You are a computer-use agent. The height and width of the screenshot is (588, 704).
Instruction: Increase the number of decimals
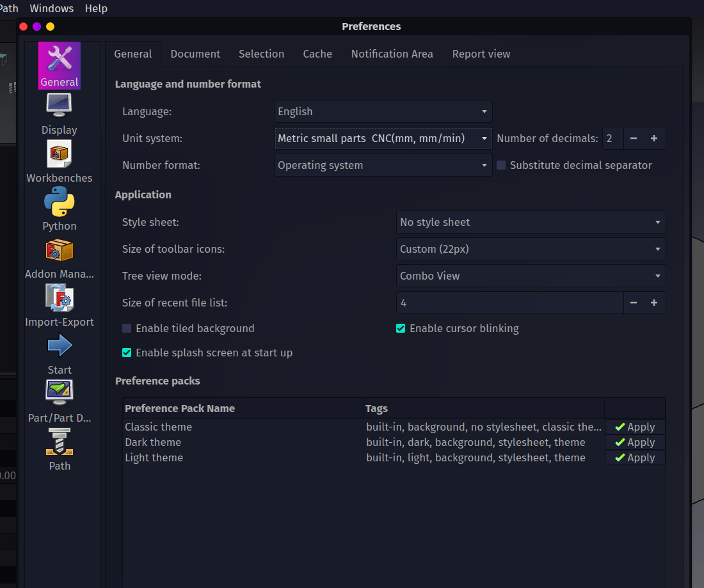coord(654,138)
